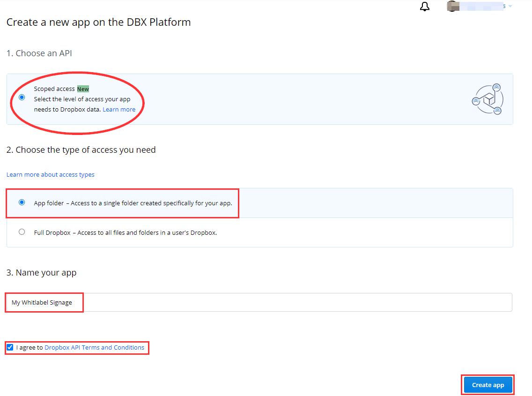Click the Scoped access label text

54,89
